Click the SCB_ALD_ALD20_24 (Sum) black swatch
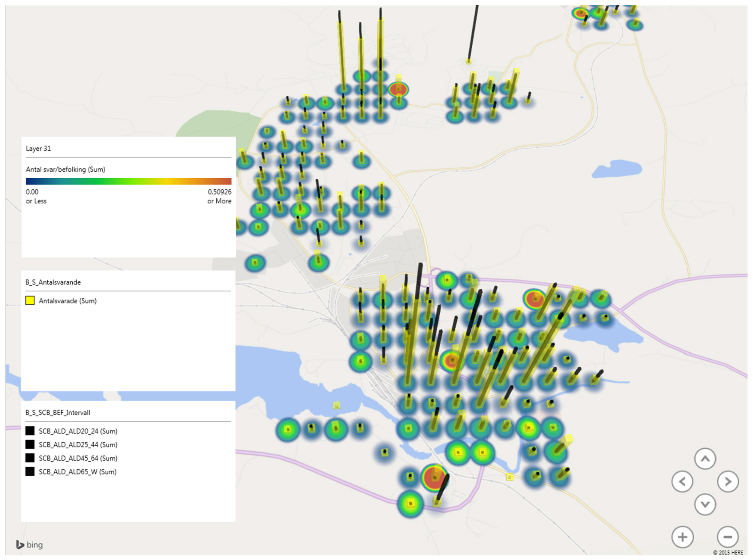Screen dimensions: 753x560 (30, 431)
